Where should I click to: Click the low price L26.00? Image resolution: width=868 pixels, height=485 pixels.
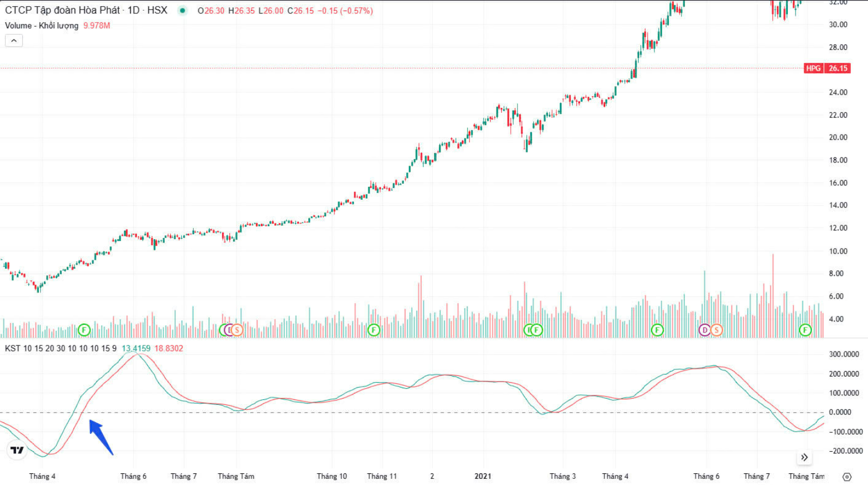tap(271, 11)
